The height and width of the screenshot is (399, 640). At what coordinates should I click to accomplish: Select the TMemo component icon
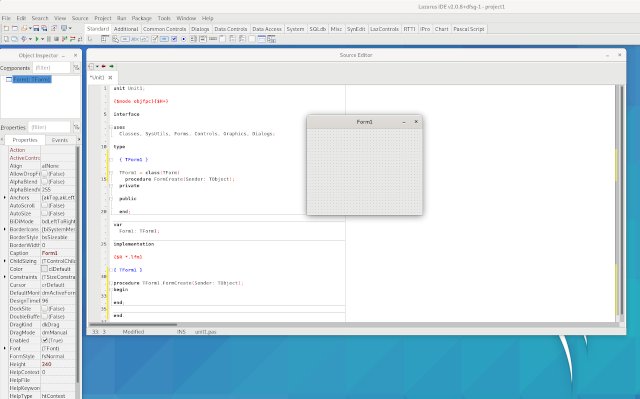pyautogui.click(x=155, y=39)
